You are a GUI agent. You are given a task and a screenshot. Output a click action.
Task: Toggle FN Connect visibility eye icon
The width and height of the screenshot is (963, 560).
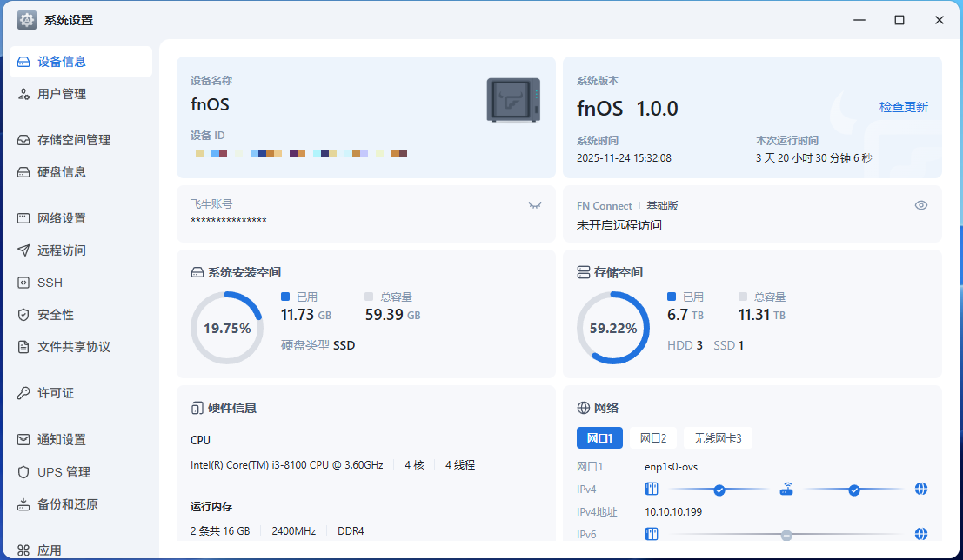(920, 205)
